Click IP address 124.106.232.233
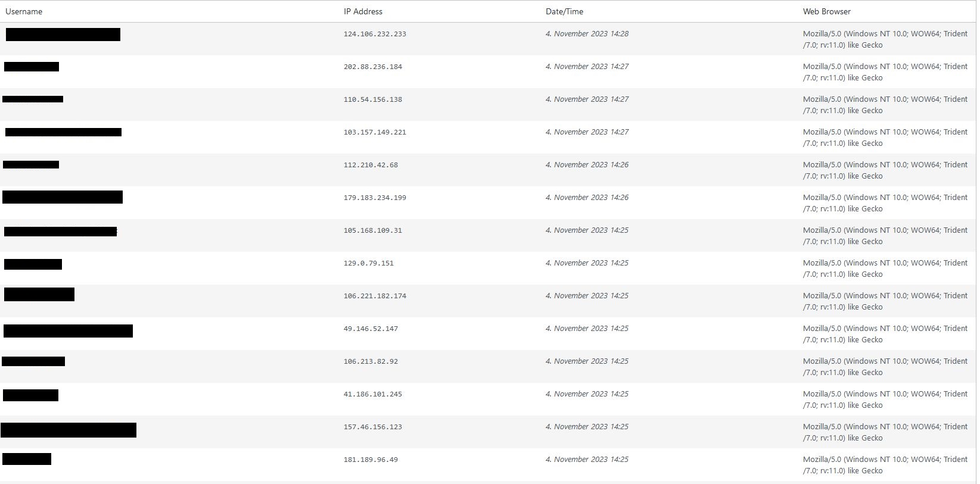The image size is (980, 484). coord(375,34)
